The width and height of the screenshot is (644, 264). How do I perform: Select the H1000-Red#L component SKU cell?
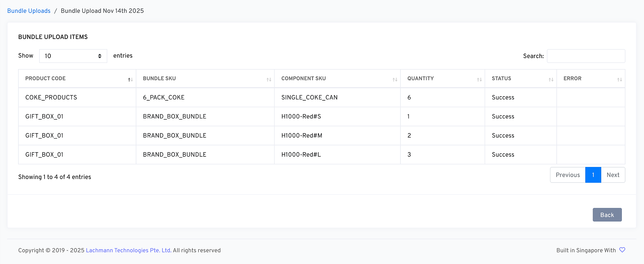(301, 155)
